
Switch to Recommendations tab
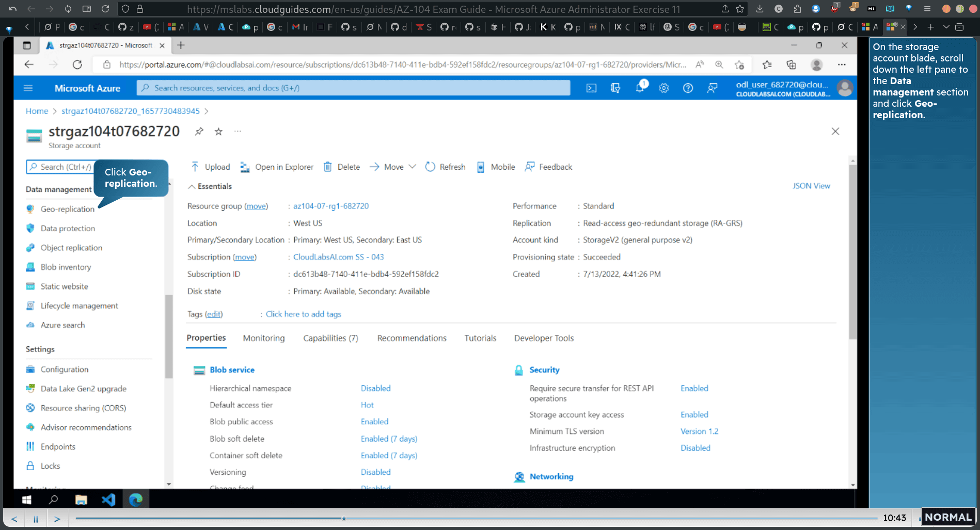click(x=412, y=338)
